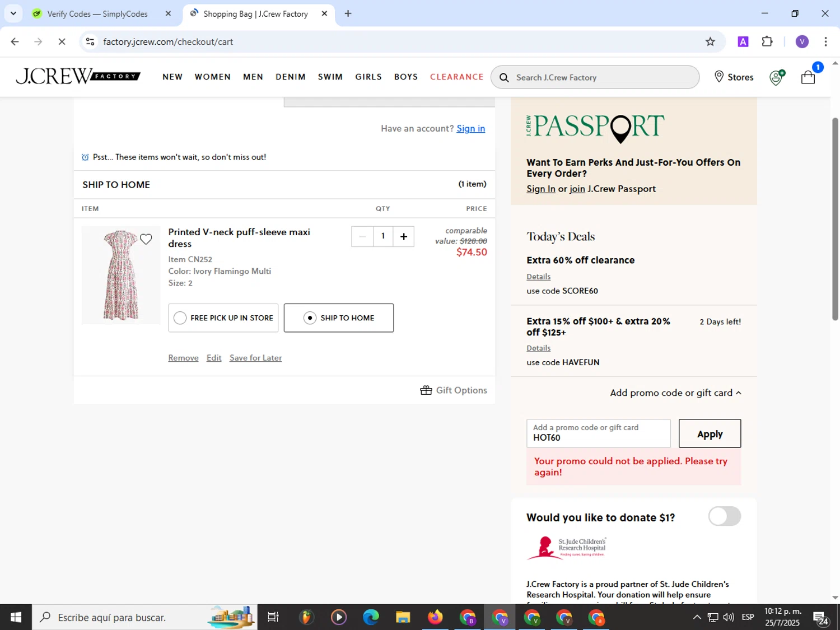Open the clock and date in system tray
The image size is (840, 630).
[x=782, y=617]
